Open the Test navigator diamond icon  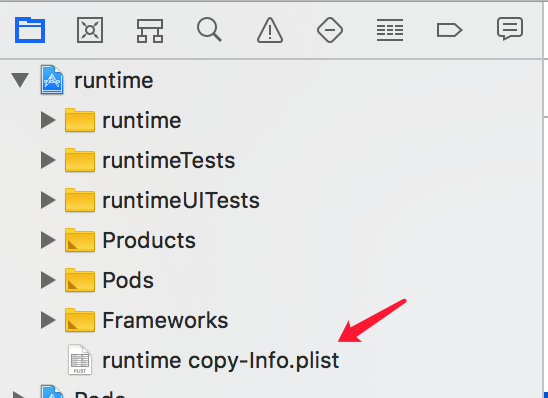[x=330, y=30]
